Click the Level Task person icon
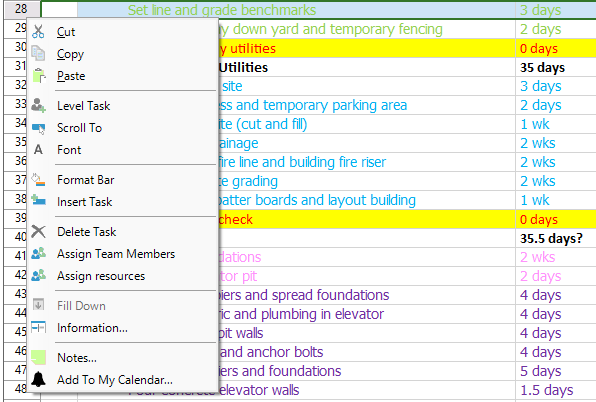The height and width of the screenshot is (402, 596). point(38,105)
